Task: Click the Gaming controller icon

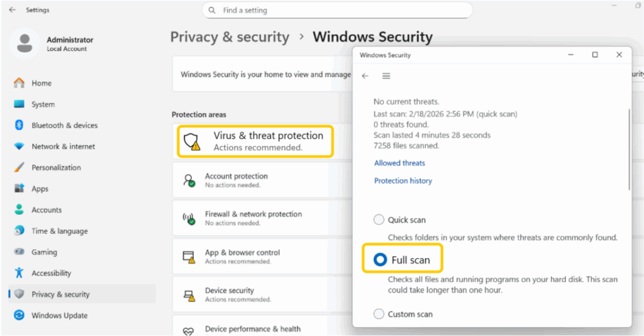Action: pos(19,252)
